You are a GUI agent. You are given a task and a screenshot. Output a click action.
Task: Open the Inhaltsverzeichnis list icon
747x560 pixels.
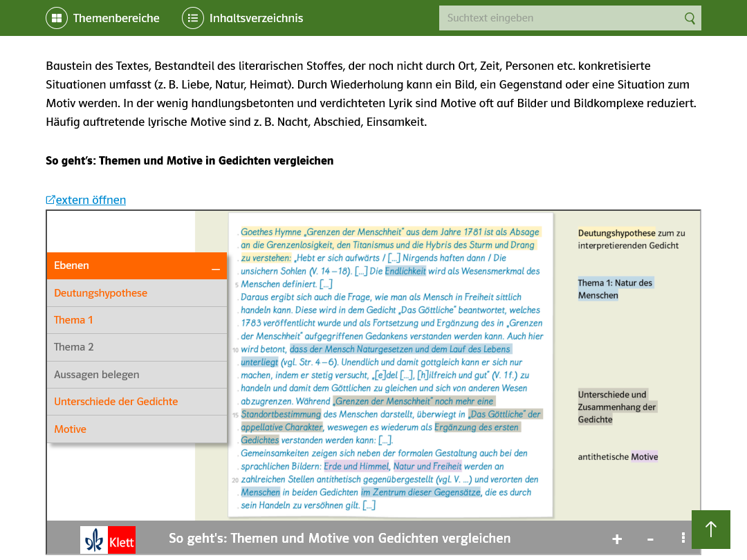(193, 18)
